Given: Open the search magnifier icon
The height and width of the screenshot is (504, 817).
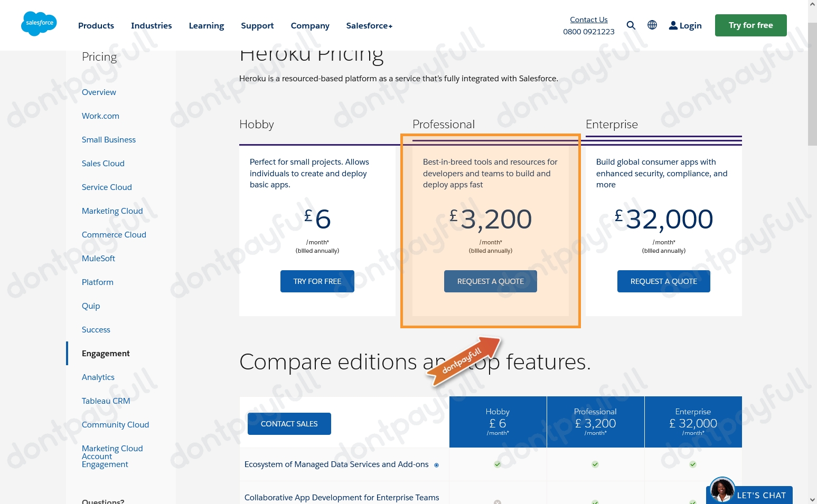Looking at the screenshot, I should [x=631, y=25].
